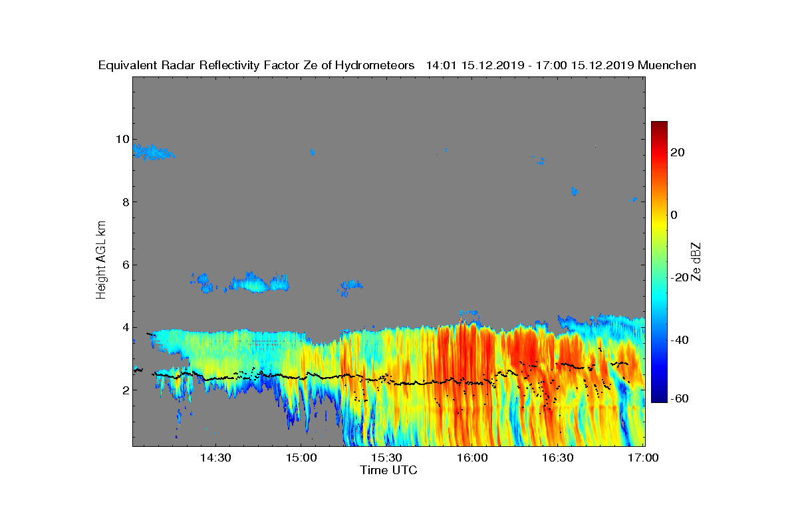This screenshot has width=798, height=532.
Task: Click the height tick label 10
Action: 122,139
